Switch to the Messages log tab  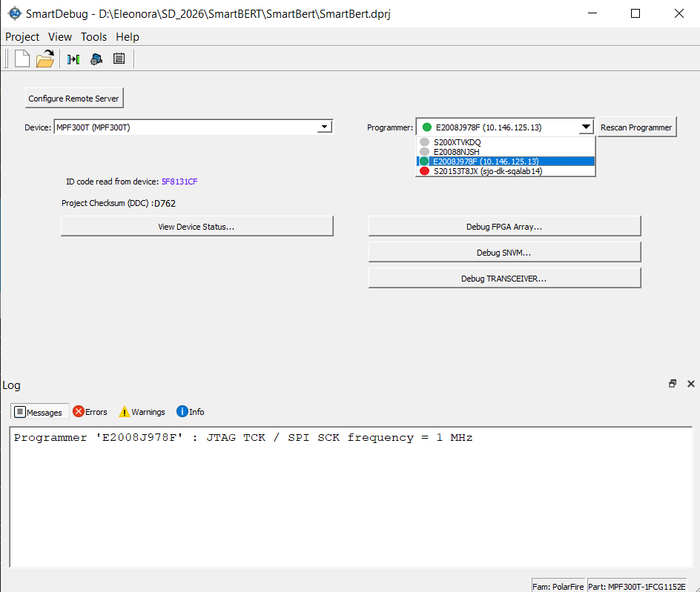[x=39, y=412]
